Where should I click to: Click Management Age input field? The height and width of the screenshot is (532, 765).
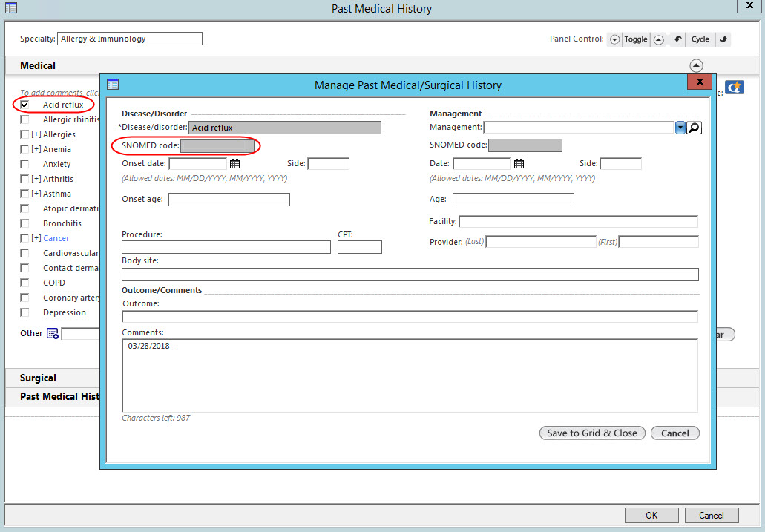click(x=513, y=200)
